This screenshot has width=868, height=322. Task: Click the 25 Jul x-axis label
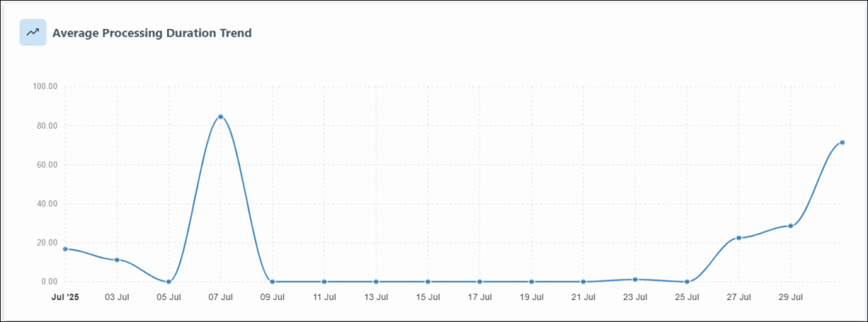click(x=687, y=297)
